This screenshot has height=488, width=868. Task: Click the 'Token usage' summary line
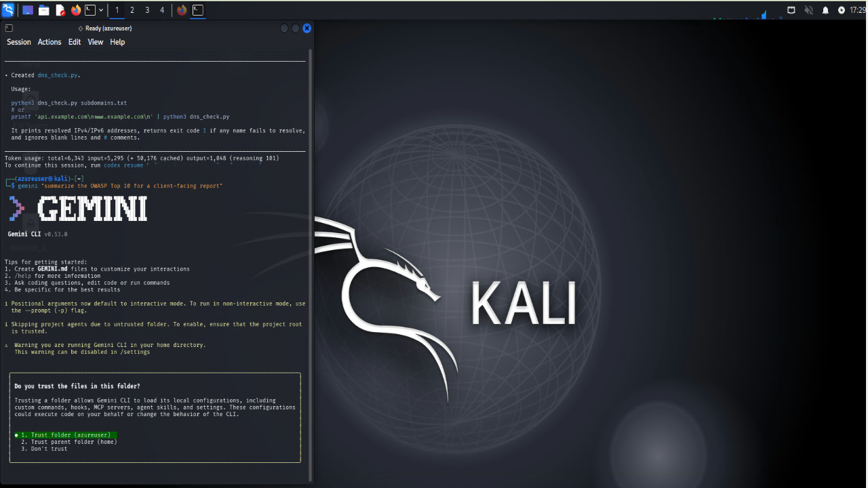point(142,158)
